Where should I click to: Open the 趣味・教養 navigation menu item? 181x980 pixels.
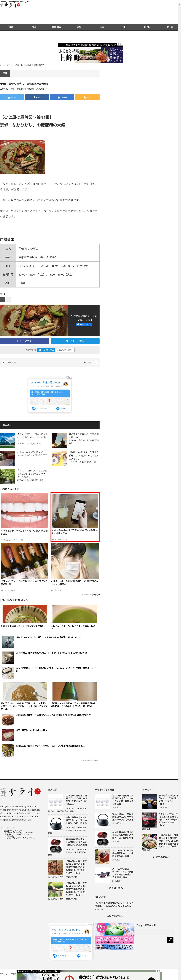click(x=56, y=27)
